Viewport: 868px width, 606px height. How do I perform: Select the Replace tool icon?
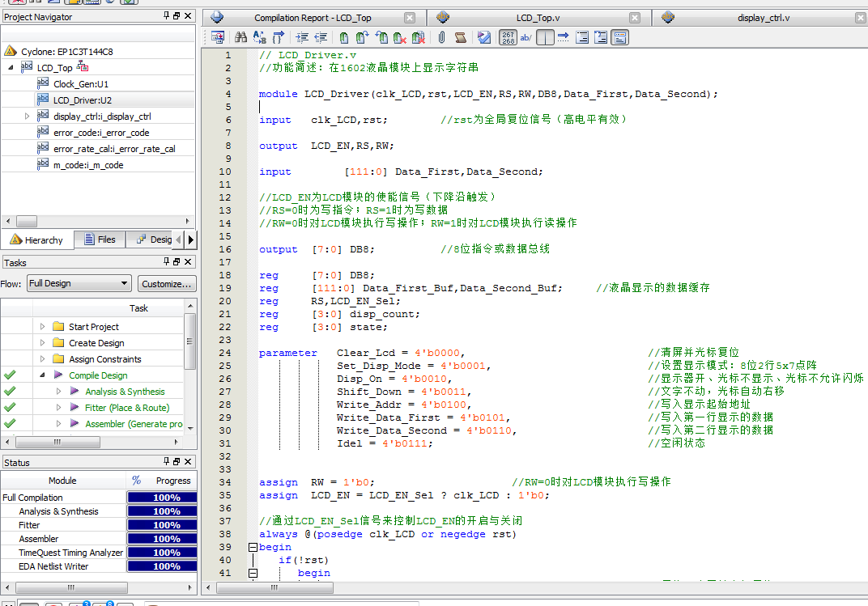pos(259,37)
